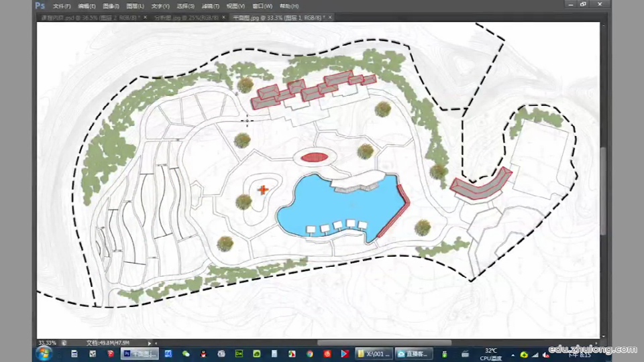Open the 图层(L) menu
Image resolution: width=644 pixels, height=362 pixels.
136,6
